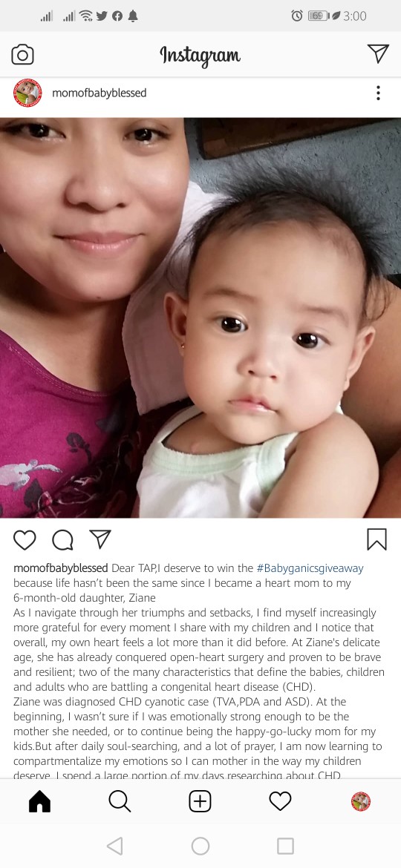The height and width of the screenshot is (868, 401).
Task: Create new post with plus icon
Action: tap(200, 801)
